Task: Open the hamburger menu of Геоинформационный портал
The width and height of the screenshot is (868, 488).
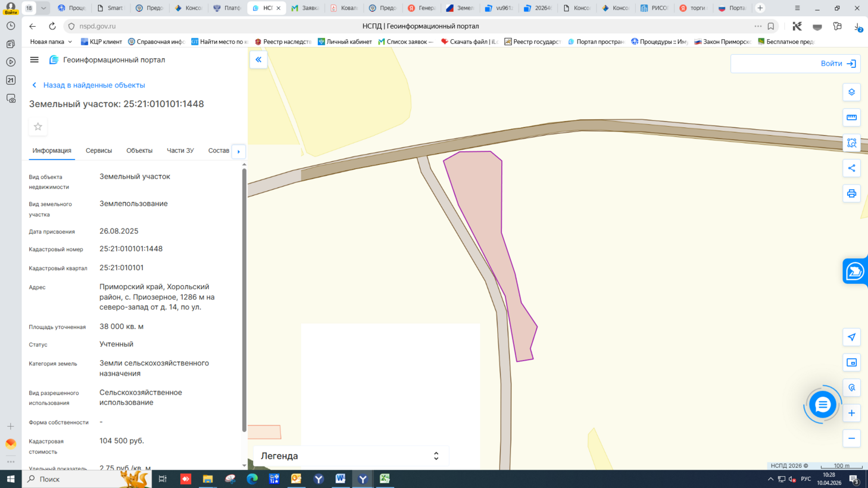Action: pyautogui.click(x=35, y=60)
